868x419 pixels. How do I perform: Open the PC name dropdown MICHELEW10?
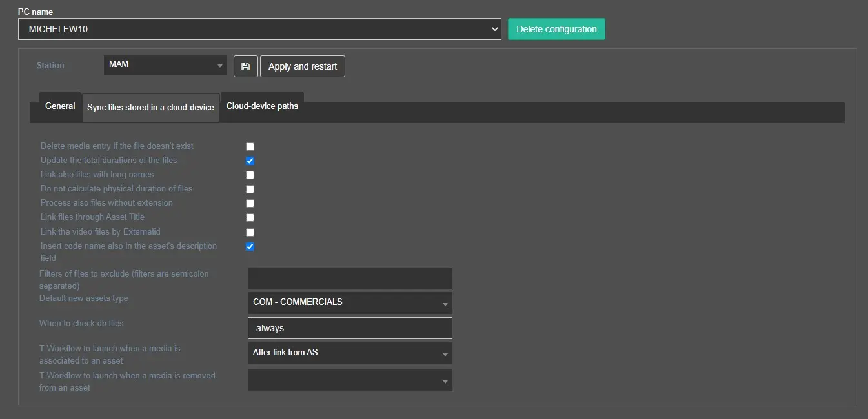coord(259,29)
